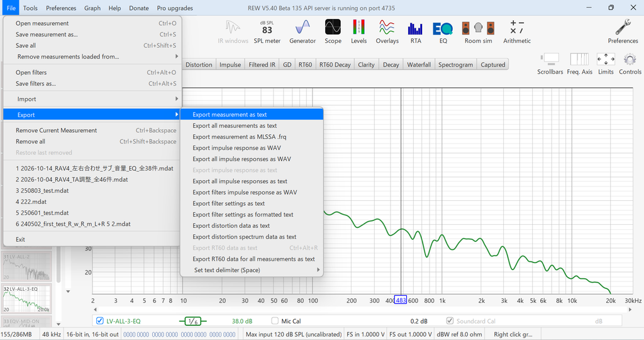This screenshot has width=644, height=340.
Task: Switch to the Spectrogram tab
Action: click(455, 65)
